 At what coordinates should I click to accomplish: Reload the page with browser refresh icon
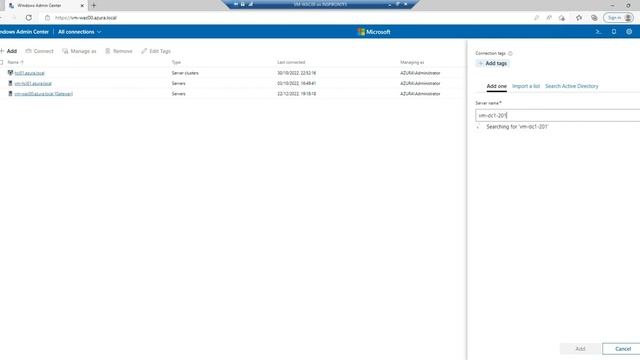pos(29,18)
